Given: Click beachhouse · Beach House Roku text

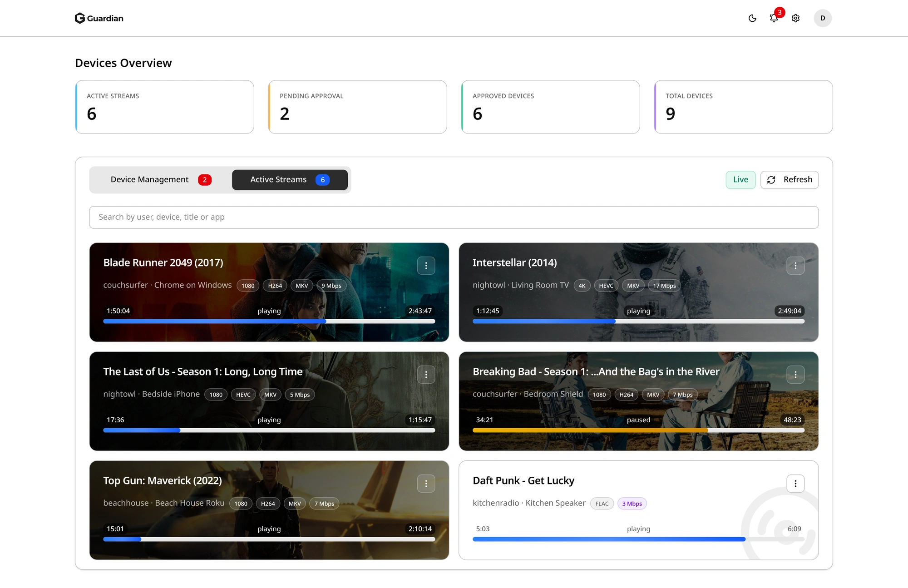Looking at the screenshot, I should pyautogui.click(x=164, y=503).
